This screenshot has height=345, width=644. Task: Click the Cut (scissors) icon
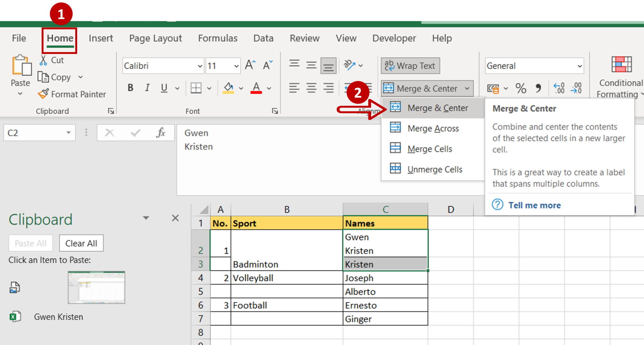coord(44,59)
